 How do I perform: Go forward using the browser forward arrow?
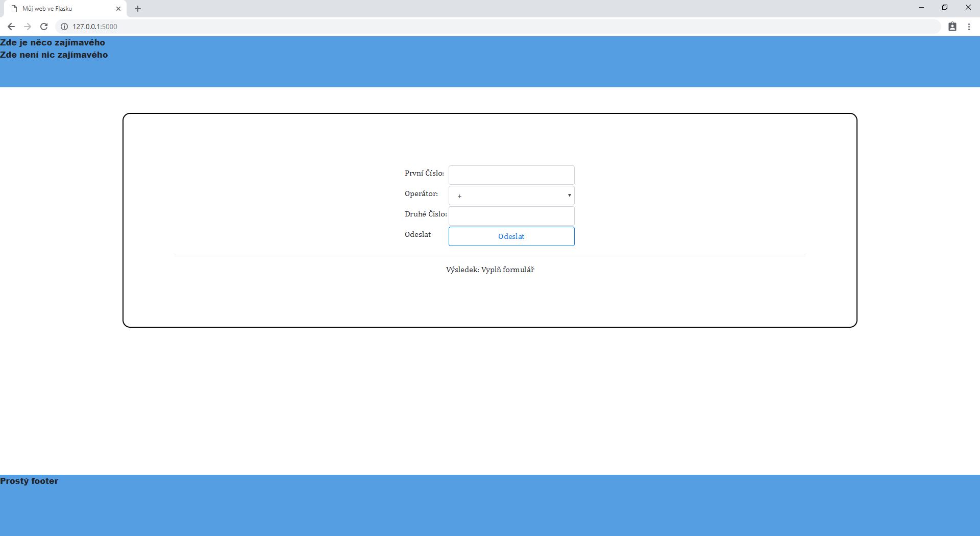(x=28, y=27)
